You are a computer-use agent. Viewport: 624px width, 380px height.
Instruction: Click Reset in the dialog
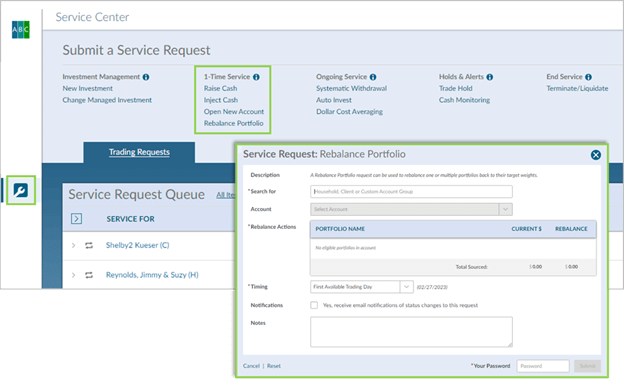pyautogui.click(x=274, y=366)
